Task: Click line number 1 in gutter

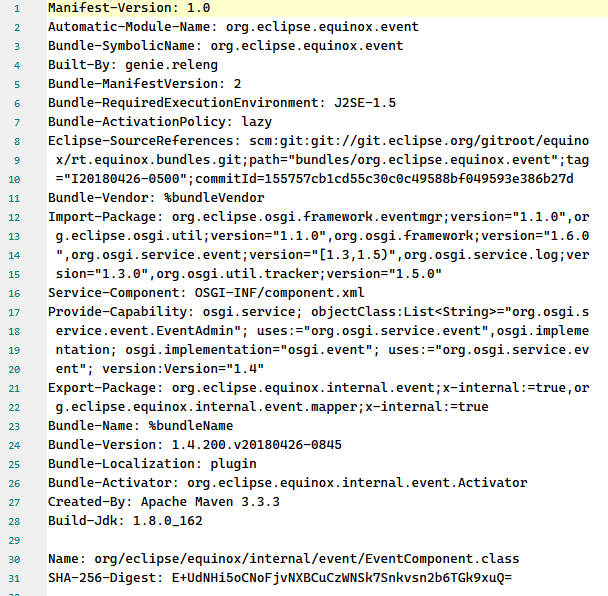Action: (17, 9)
